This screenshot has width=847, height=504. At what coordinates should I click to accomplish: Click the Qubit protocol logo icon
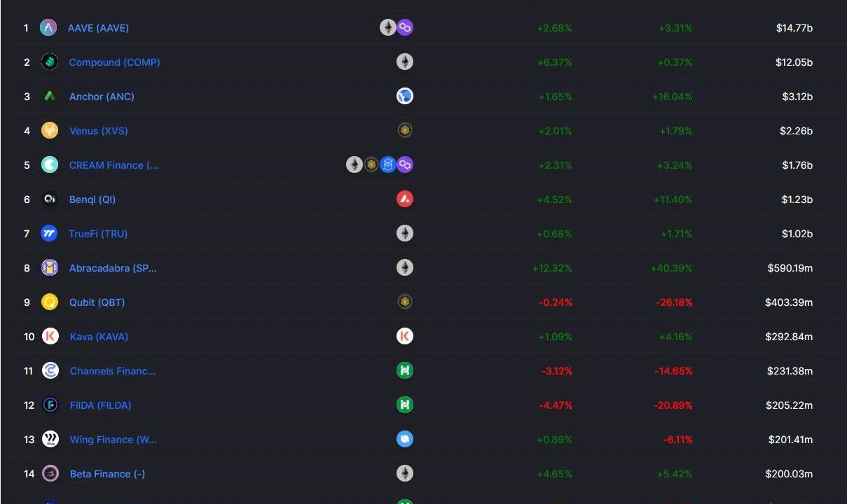50,302
